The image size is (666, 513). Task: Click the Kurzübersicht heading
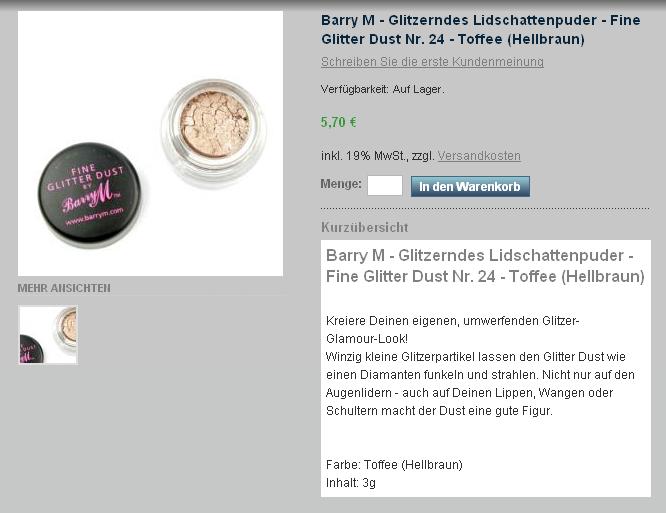click(x=364, y=228)
